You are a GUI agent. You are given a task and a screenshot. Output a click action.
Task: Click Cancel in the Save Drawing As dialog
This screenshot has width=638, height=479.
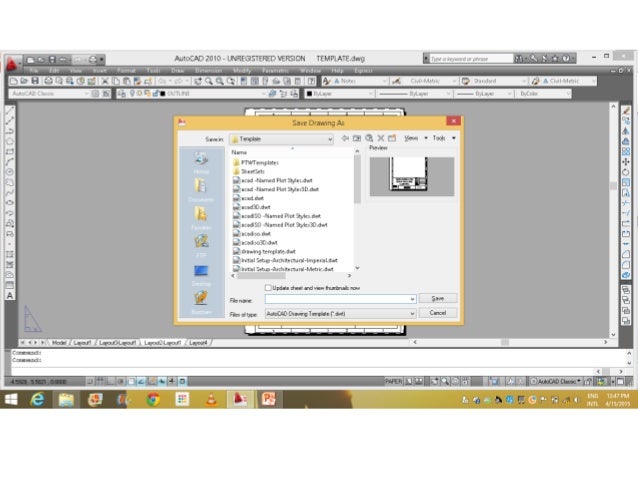pyautogui.click(x=438, y=313)
